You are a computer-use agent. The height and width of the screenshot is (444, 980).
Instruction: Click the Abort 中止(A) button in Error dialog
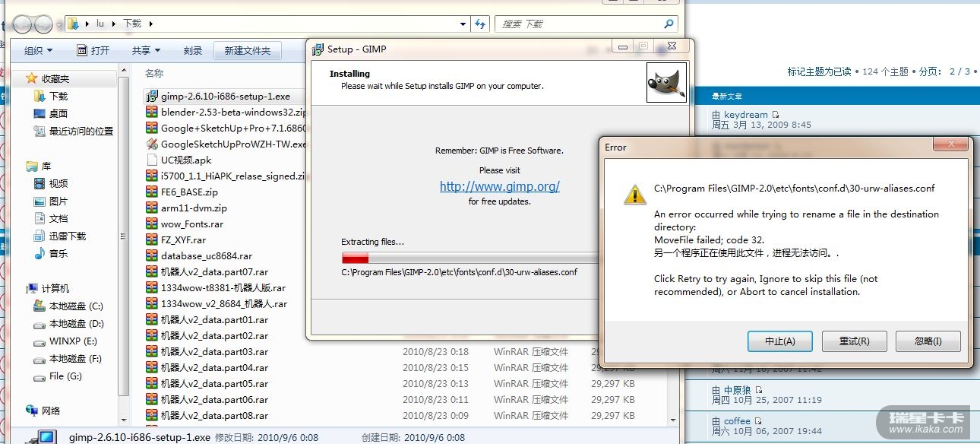pyautogui.click(x=779, y=341)
